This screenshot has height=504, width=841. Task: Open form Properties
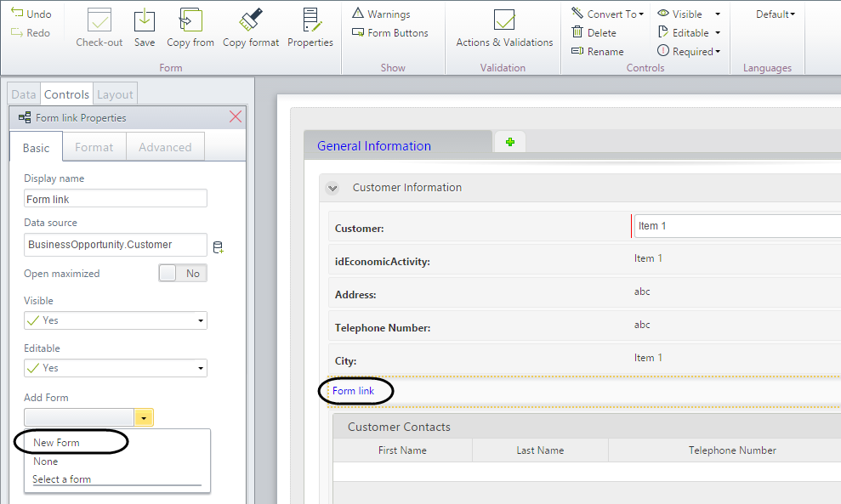310,27
